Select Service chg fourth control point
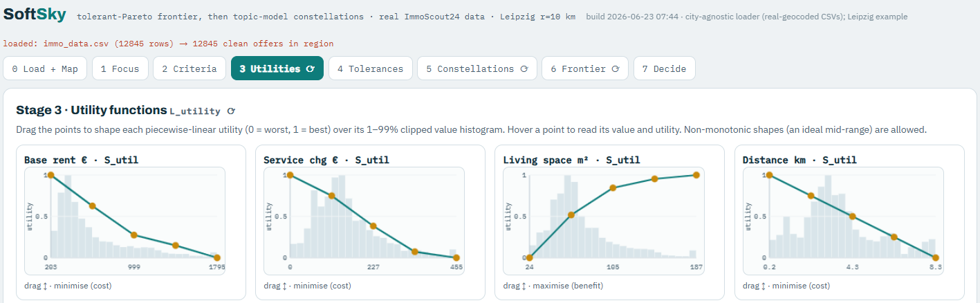Screen dimensions: 980x303 [x=414, y=252]
